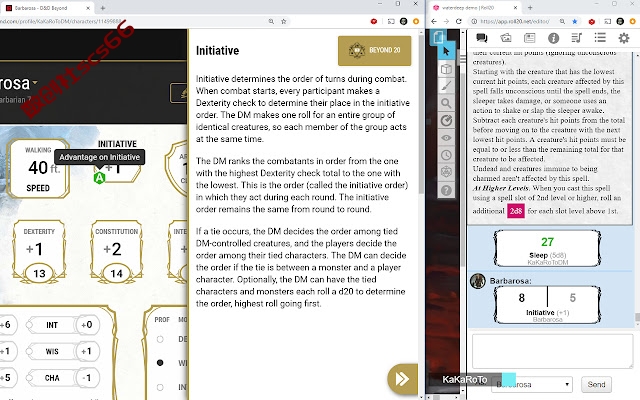Open the Roll20 help question-mark tool
640x400 pixels.
pos(446,190)
